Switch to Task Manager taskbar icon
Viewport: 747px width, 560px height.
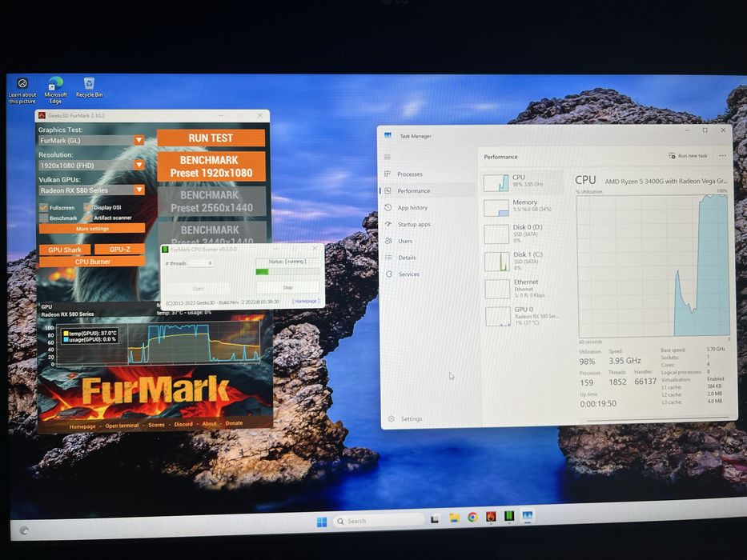[528, 515]
